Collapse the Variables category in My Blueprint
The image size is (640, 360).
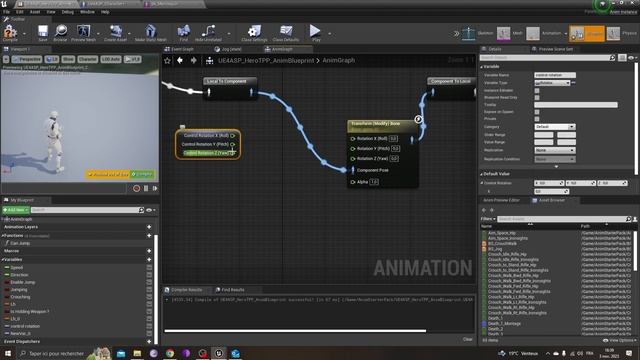(3, 260)
